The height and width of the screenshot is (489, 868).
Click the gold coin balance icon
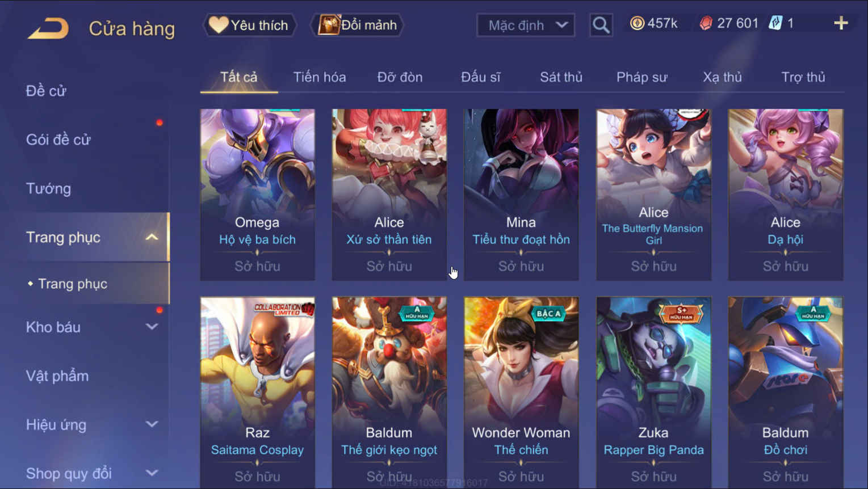tap(637, 23)
